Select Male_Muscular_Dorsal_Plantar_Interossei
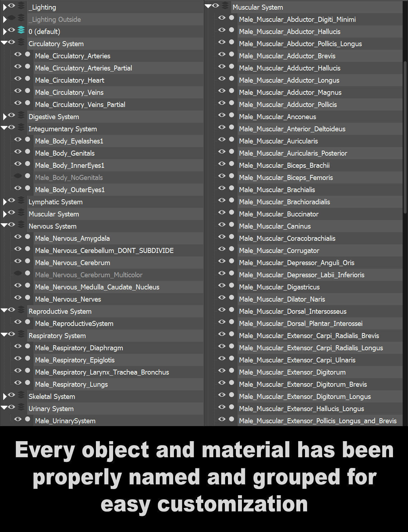Image resolution: width=408 pixels, height=532 pixels. pos(320,323)
